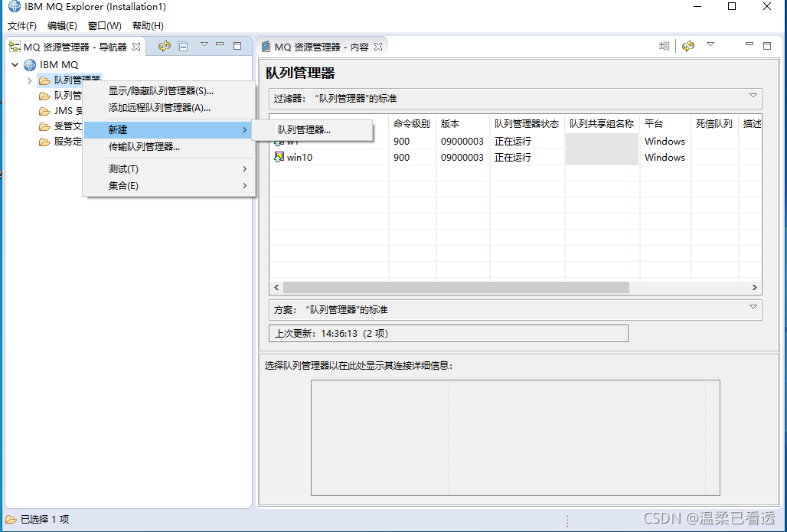Switch to MQ 资源管理器 - 内容 tab

pyautogui.click(x=322, y=47)
